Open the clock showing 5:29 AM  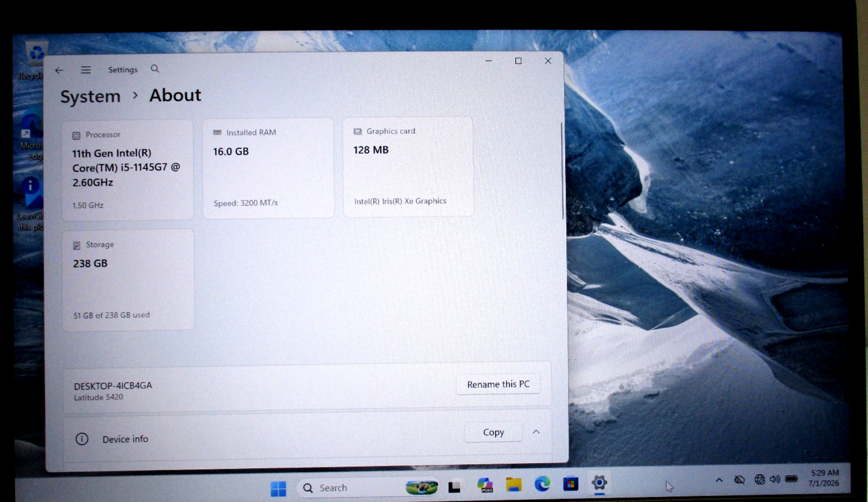pyautogui.click(x=824, y=478)
